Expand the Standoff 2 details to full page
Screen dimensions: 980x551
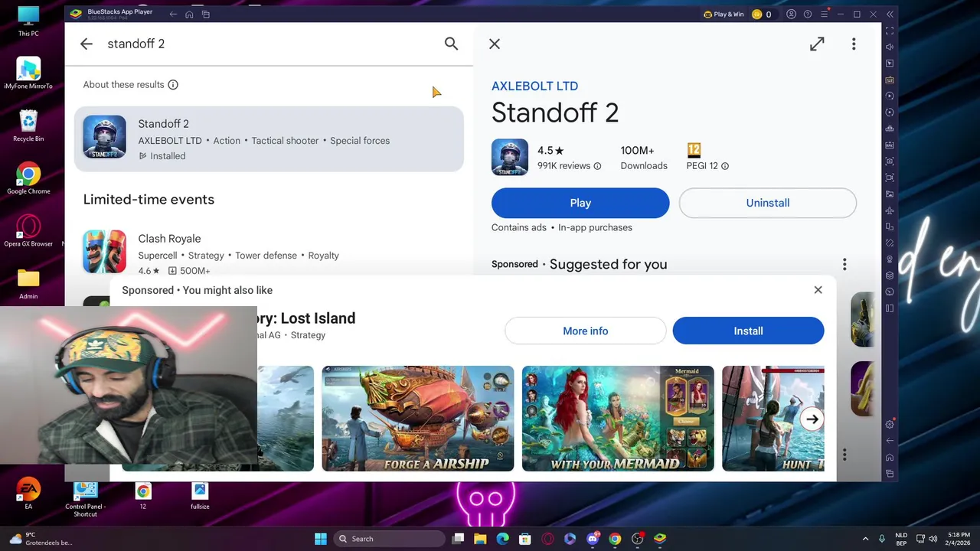coord(817,44)
